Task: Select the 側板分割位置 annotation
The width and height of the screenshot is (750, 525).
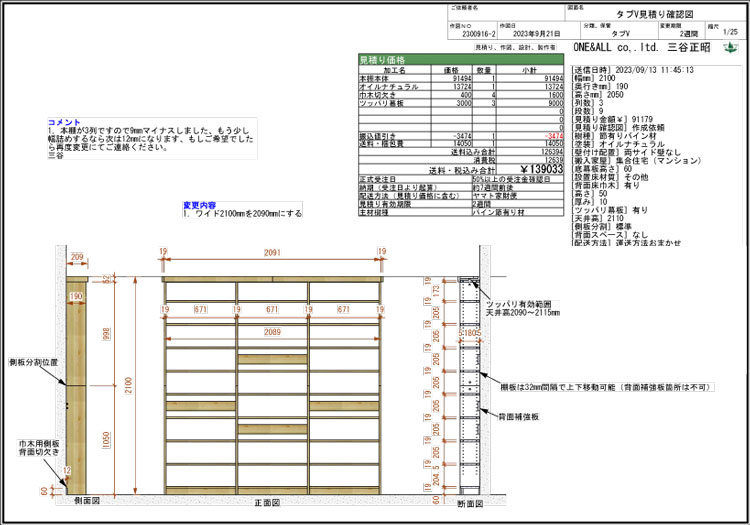Action: point(33,362)
